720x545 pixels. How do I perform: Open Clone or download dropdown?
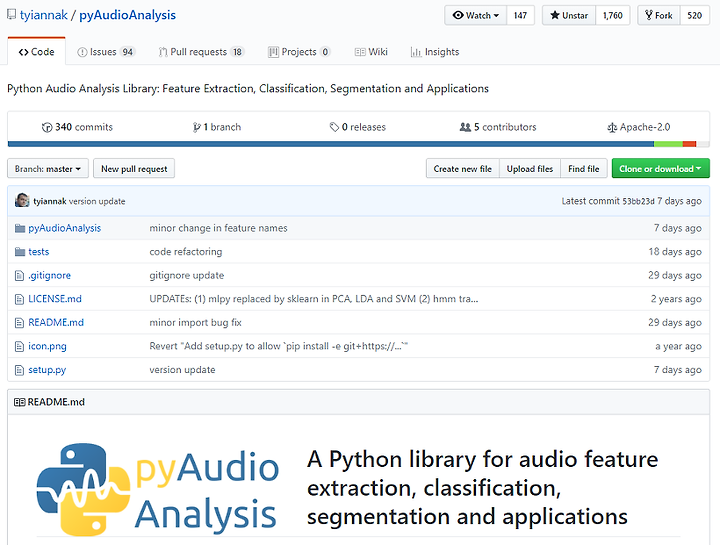(x=660, y=169)
